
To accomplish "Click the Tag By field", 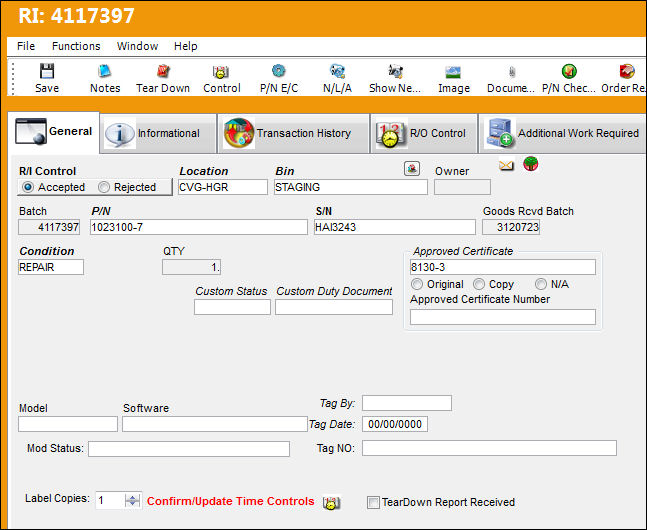I will click(407, 403).
